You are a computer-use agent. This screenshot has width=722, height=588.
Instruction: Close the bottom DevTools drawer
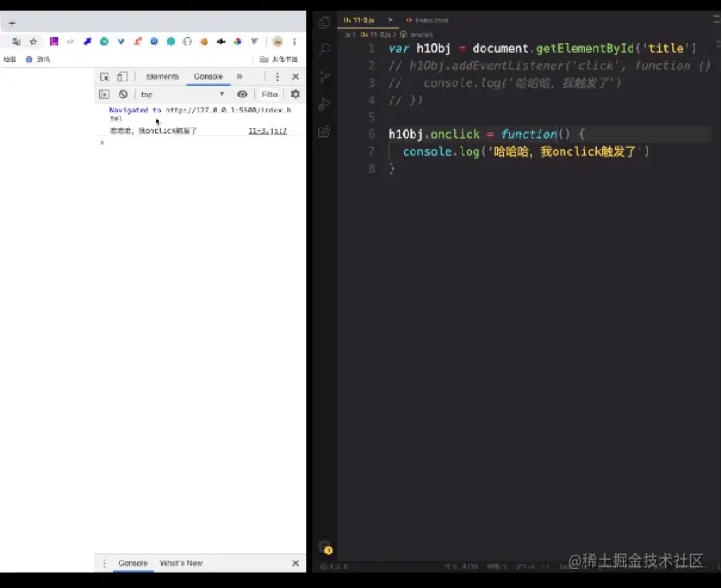point(296,563)
